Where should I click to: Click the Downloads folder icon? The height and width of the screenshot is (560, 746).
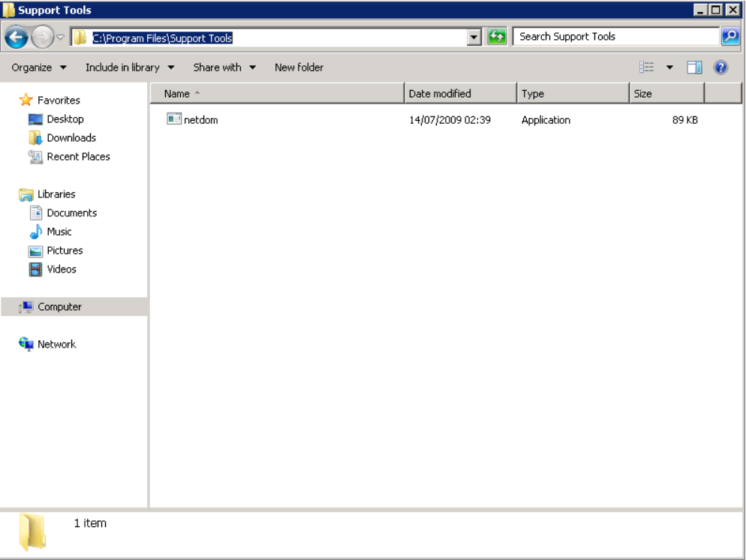(35, 137)
